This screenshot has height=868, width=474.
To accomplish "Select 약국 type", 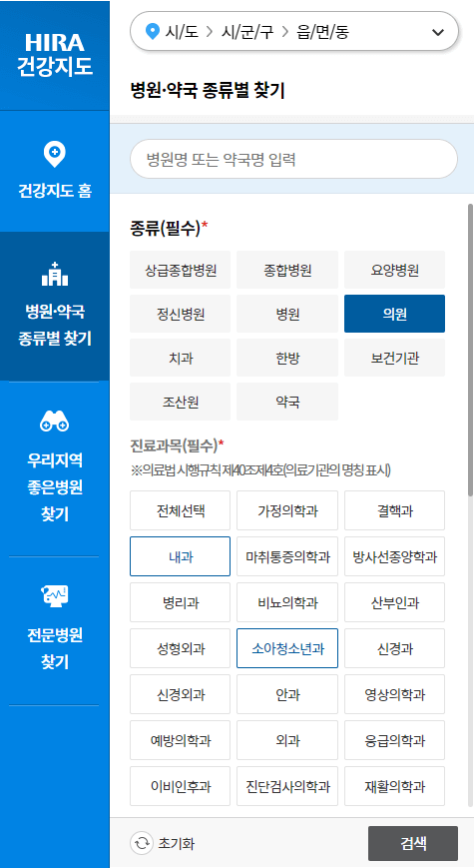I will 287,402.
